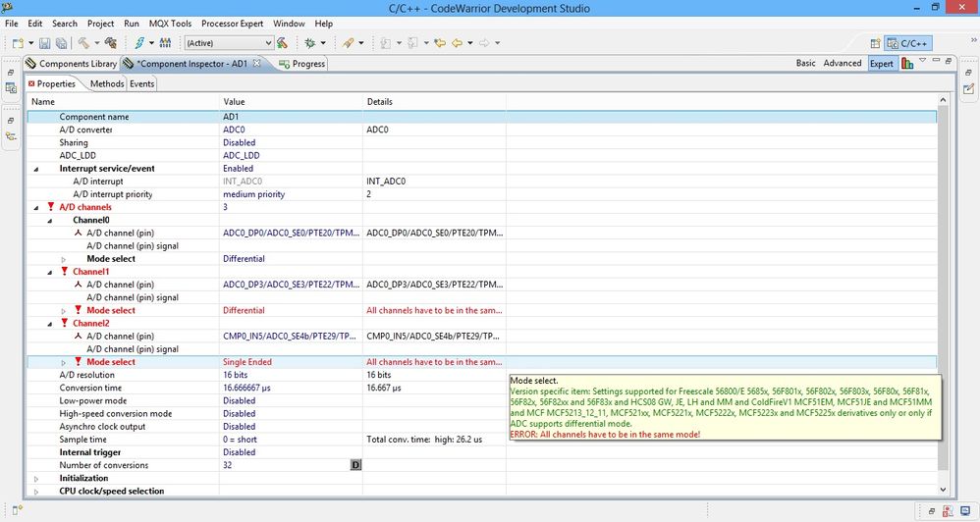980x522 pixels.
Task: Expand CPU clock/speed selection group
Action: 35,492
